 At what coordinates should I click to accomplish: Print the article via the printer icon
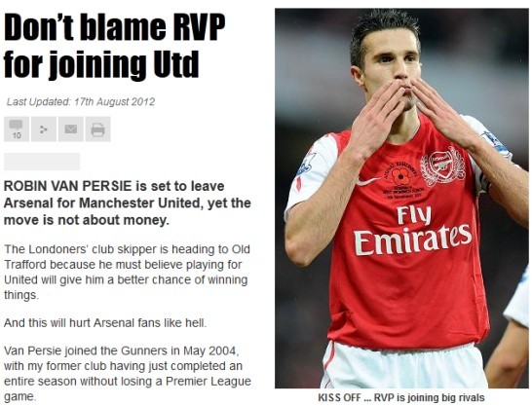click(98, 129)
